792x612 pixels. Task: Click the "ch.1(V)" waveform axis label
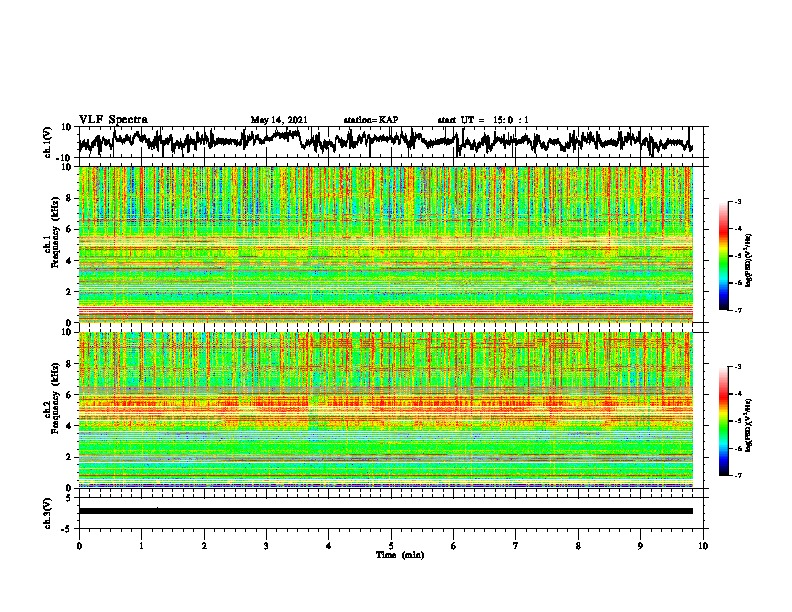click(x=48, y=142)
